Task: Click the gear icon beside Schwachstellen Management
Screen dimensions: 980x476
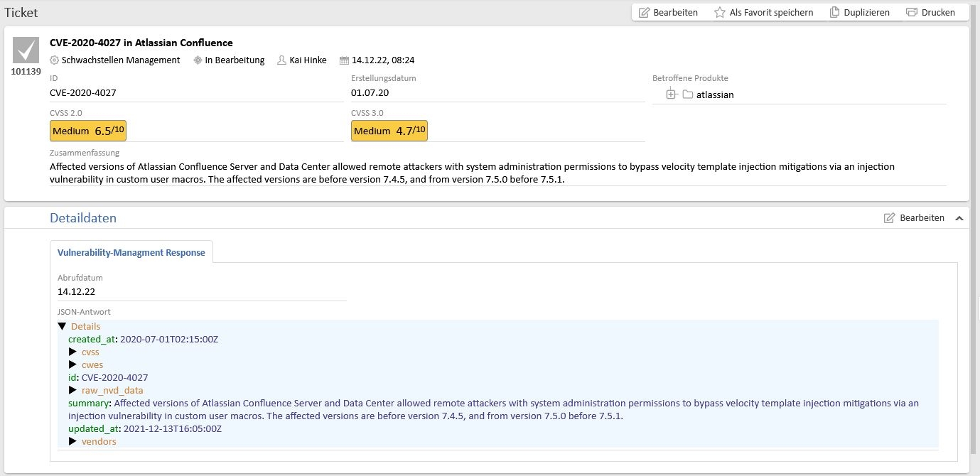Action: click(x=55, y=60)
